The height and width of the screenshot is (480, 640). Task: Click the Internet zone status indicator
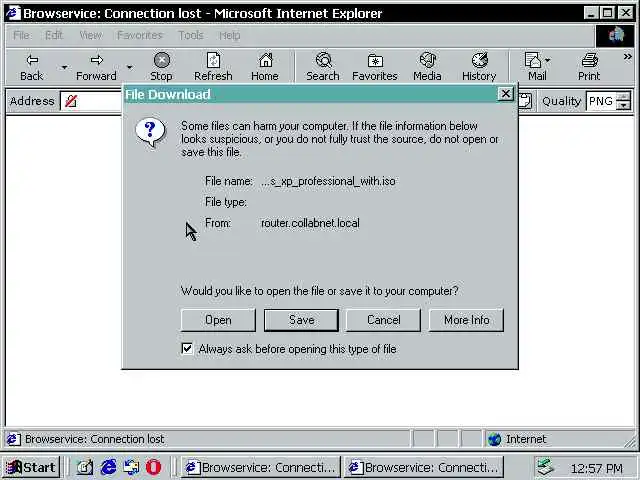518,439
